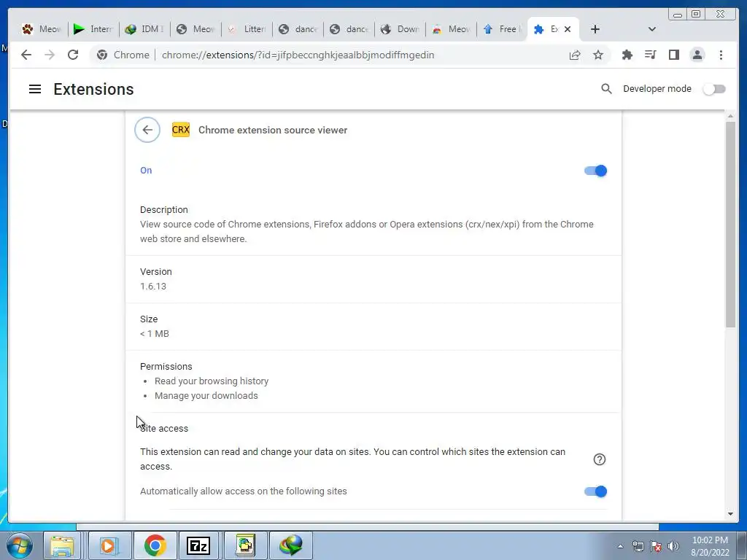
Task: Return to extension list via back arrow
Action: pos(147,130)
